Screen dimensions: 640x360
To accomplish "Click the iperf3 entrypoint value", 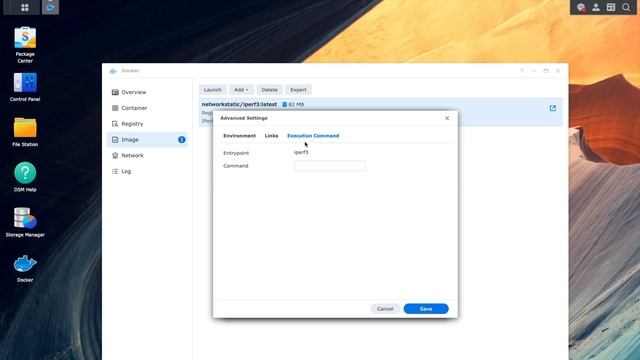I will pos(301,152).
